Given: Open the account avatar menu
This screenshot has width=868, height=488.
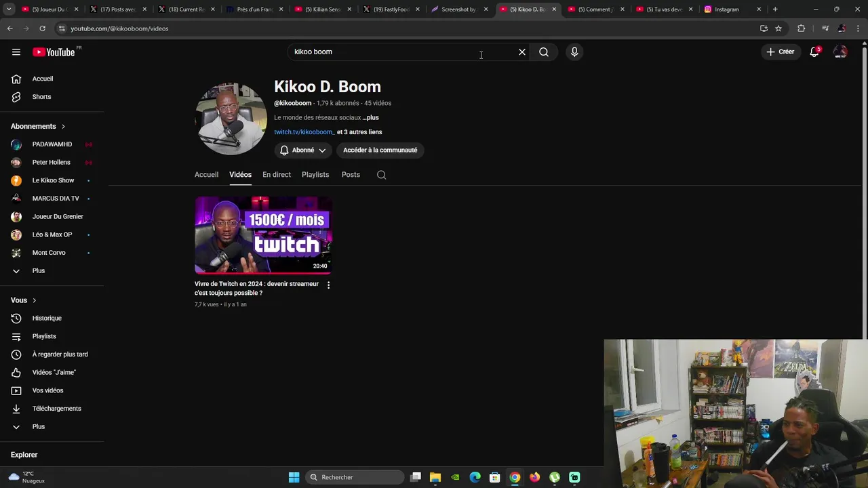Looking at the screenshot, I should coord(840,52).
